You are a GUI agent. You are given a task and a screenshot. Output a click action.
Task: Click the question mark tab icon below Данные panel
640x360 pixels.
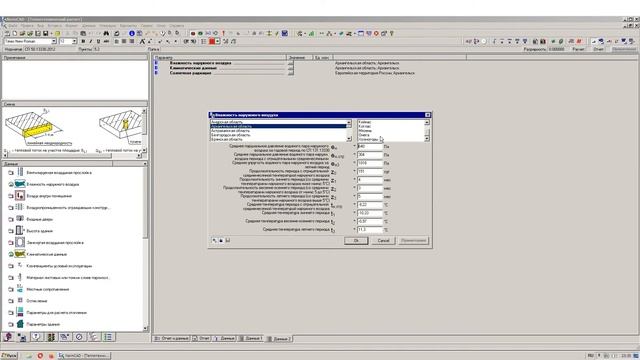click(36, 337)
